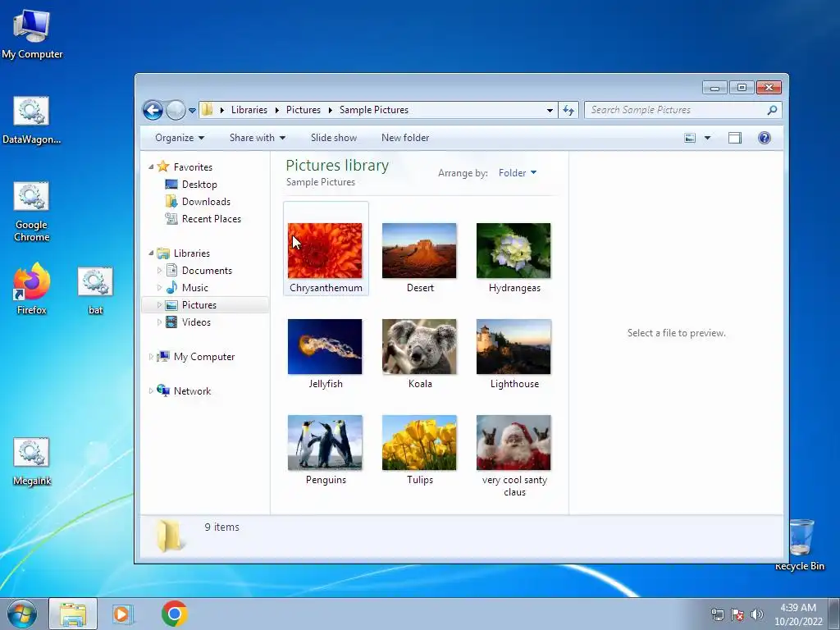Image resolution: width=840 pixels, height=630 pixels.
Task: Select the Chrysanthemum thumbnail
Action: point(325,251)
